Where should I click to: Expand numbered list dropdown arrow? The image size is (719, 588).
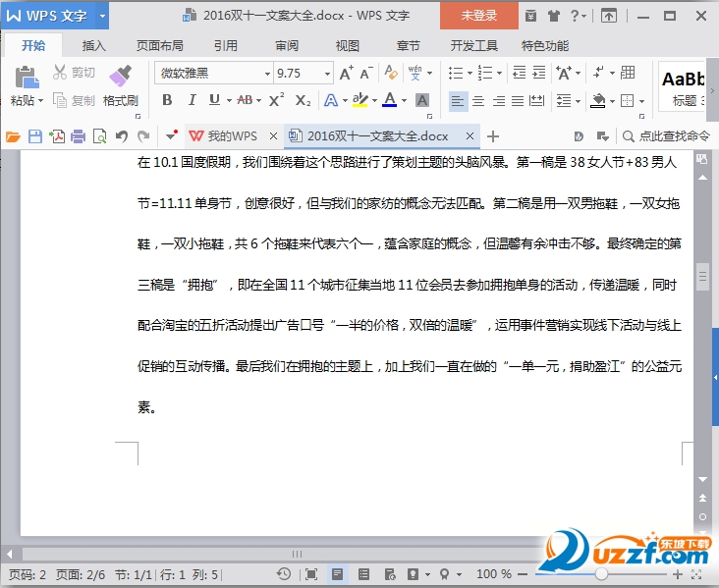pyautogui.click(x=499, y=73)
